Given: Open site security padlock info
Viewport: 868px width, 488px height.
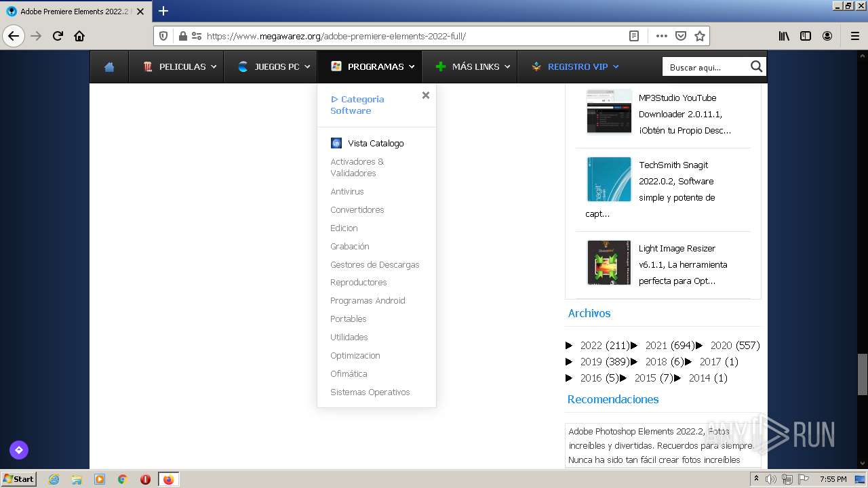Looking at the screenshot, I should 182,36.
